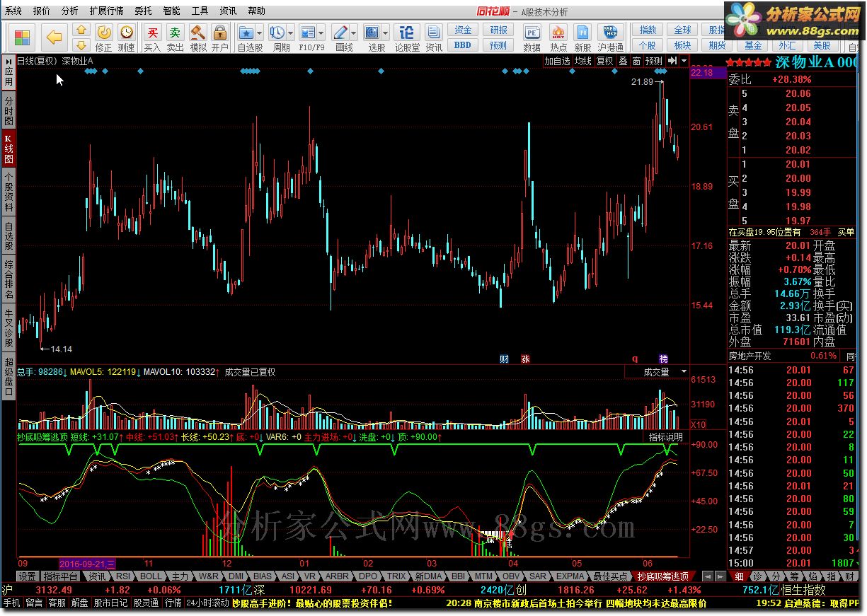Open 新股 new stocks icon
Image resolution: width=867 pixels, height=616 pixels.
(x=582, y=37)
